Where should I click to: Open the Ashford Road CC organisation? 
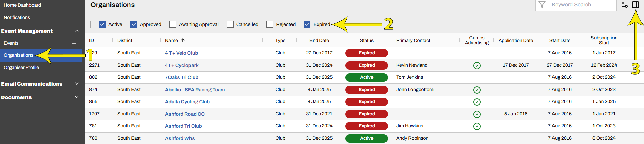[x=185, y=114]
